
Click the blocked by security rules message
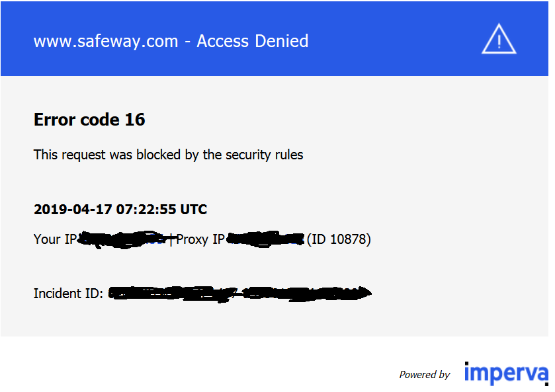[x=168, y=155]
